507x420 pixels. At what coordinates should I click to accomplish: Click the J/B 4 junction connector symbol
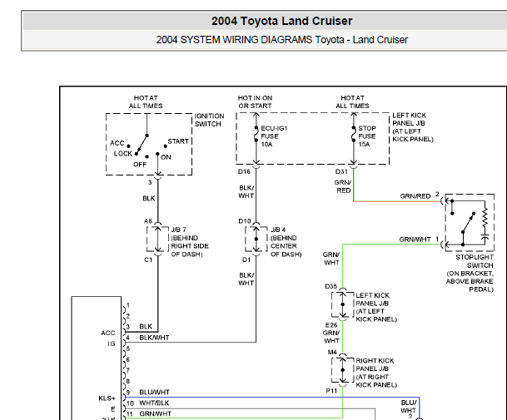click(256, 239)
